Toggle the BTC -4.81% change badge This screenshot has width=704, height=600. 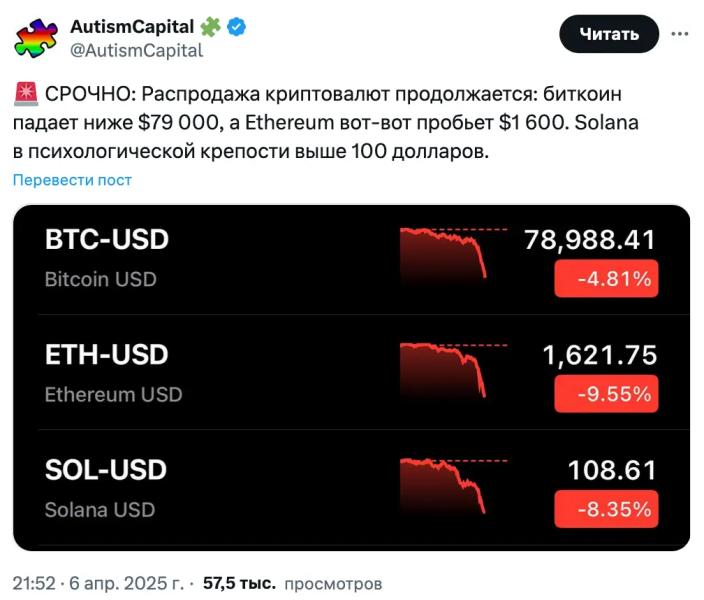(x=606, y=279)
